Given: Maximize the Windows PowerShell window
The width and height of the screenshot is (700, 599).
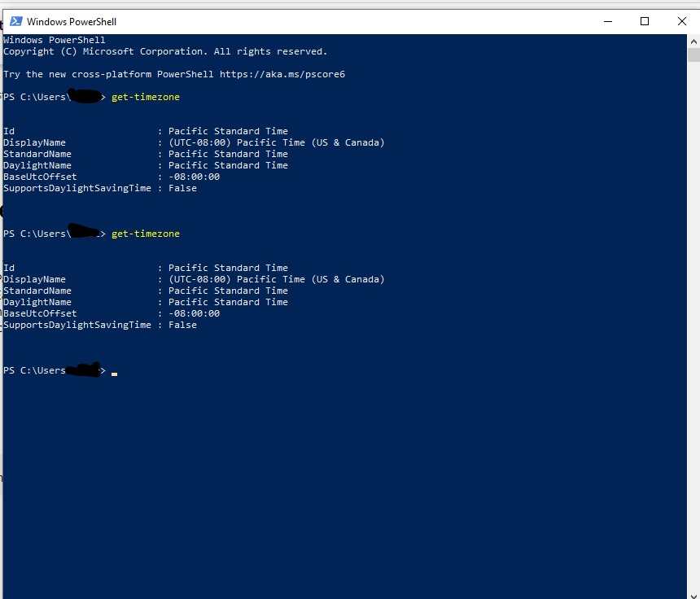Looking at the screenshot, I should (x=644, y=21).
